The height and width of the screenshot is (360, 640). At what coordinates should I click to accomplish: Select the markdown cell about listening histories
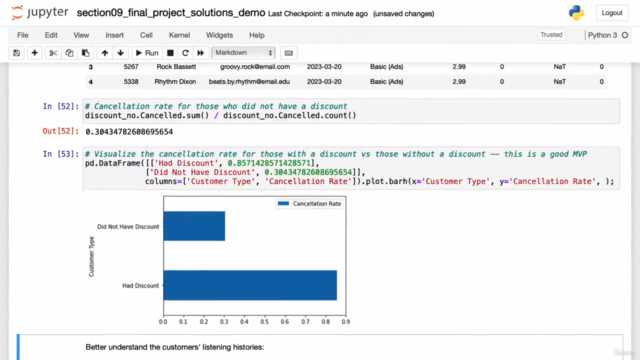pyautogui.click(x=320, y=347)
